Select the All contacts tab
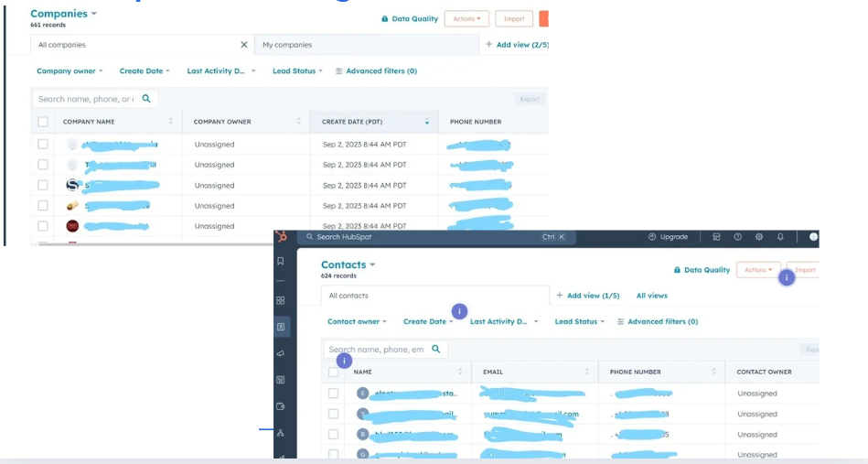This screenshot has height=464, width=868. (348, 296)
